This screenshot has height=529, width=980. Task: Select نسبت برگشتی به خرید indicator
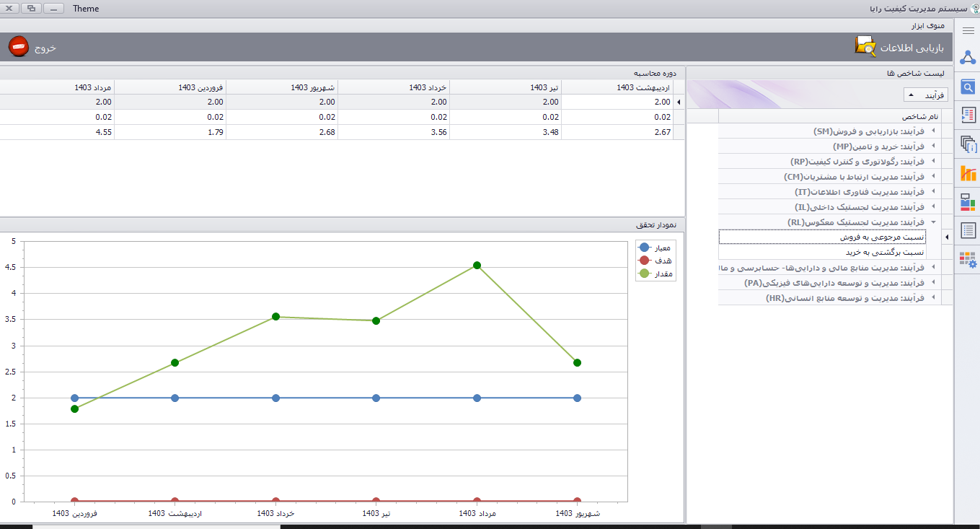pos(884,253)
